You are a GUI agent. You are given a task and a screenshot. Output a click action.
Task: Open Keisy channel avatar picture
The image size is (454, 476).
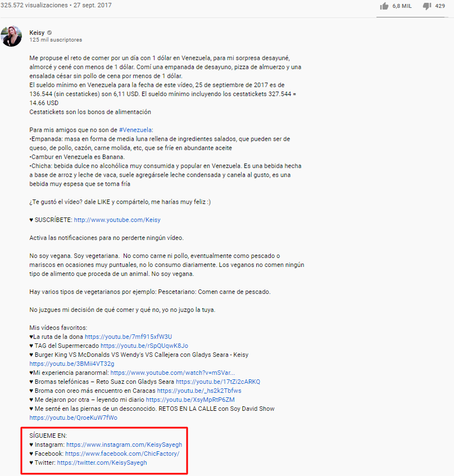pos(11,36)
